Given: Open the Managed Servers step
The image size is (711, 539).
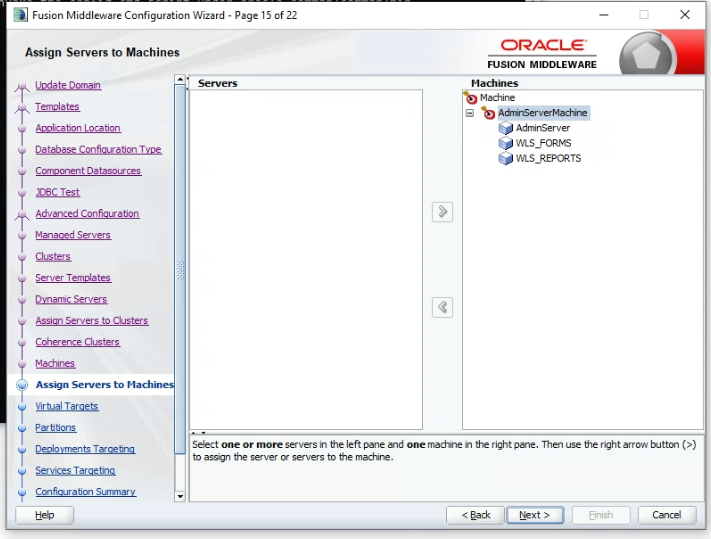Looking at the screenshot, I should click(x=73, y=235).
